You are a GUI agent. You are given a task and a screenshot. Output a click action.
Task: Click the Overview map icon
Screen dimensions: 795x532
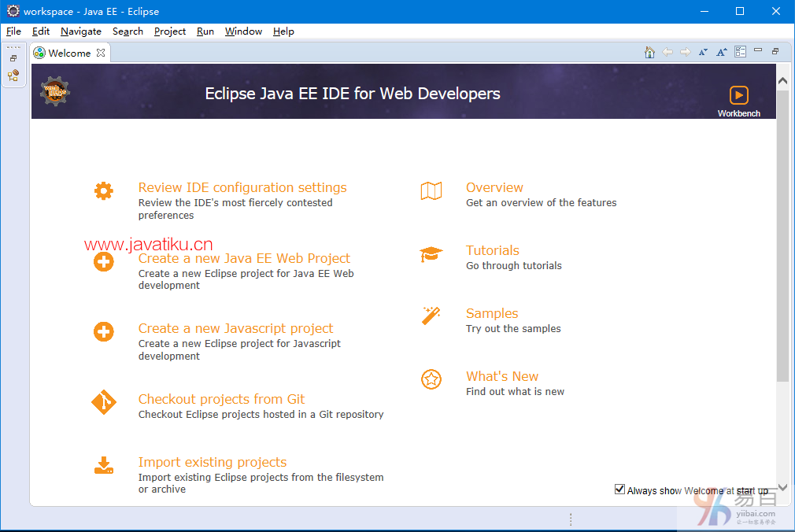pos(431,191)
